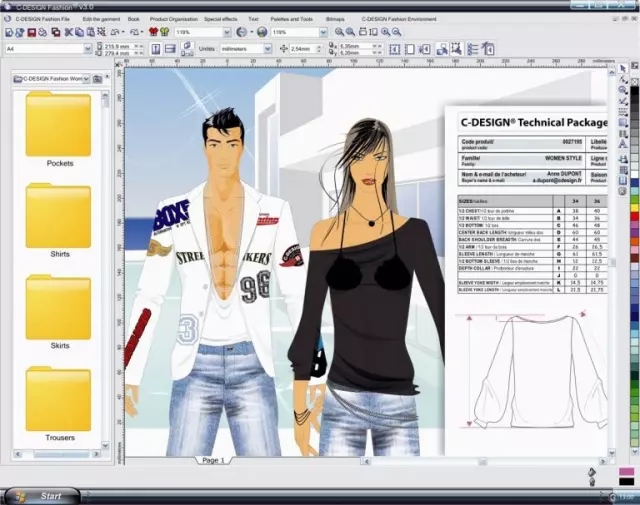Select the Pick arrow tool
Image resolution: width=640 pixels, height=505 pixels.
[622, 68]
